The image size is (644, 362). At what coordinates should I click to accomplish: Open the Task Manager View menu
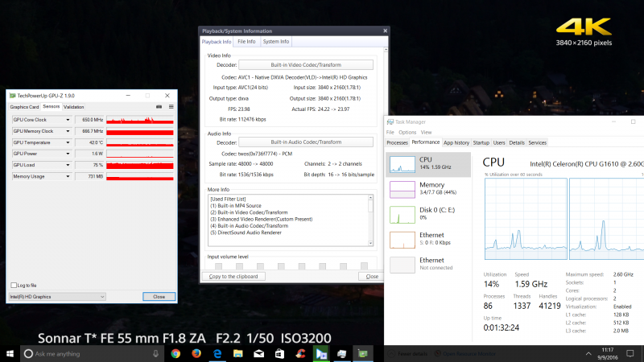427,133
